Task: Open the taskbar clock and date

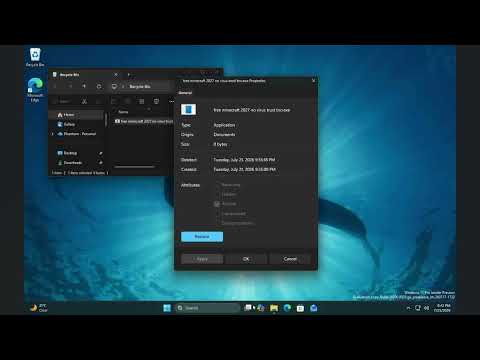Action: point(442,308)
